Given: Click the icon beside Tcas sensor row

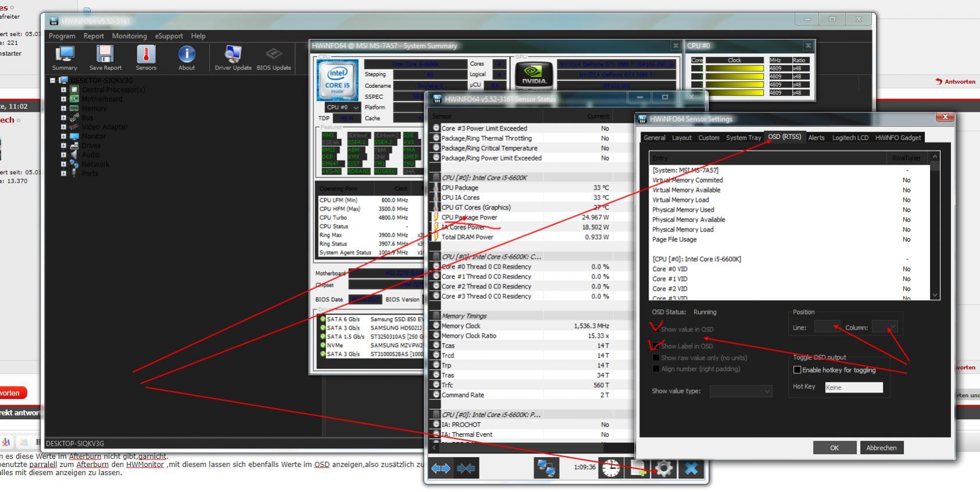Looking at the screenshot, I should pos(437,346).
